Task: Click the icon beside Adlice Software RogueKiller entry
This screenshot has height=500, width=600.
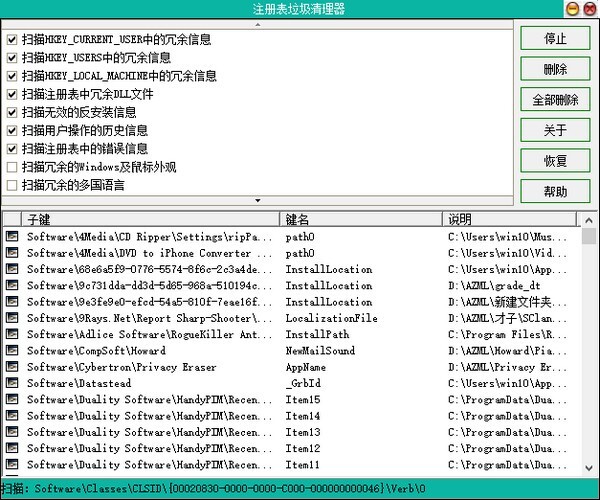Action: point(12,334)
